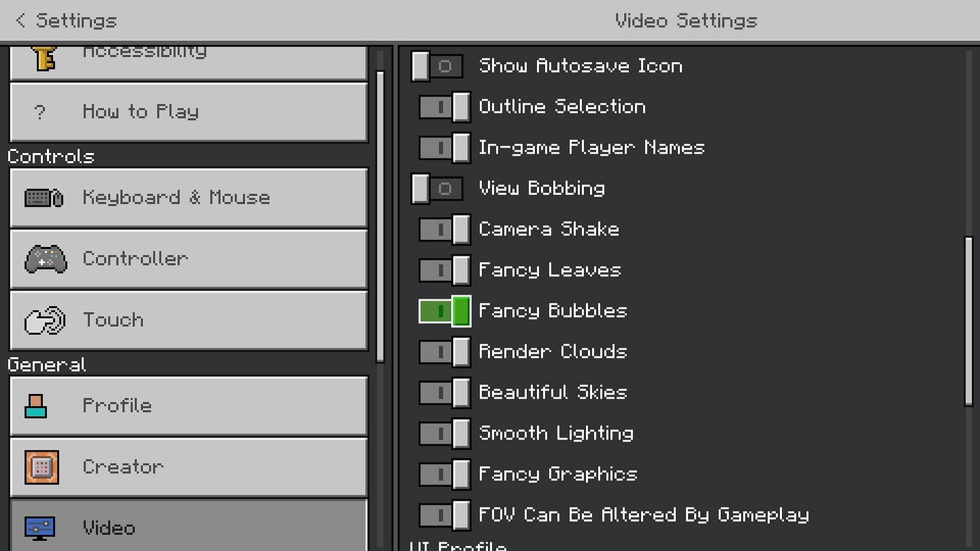Screen dimensions: 980x551
Task: Turn off Beautiful Skies
Action: (x=444, y=393)
